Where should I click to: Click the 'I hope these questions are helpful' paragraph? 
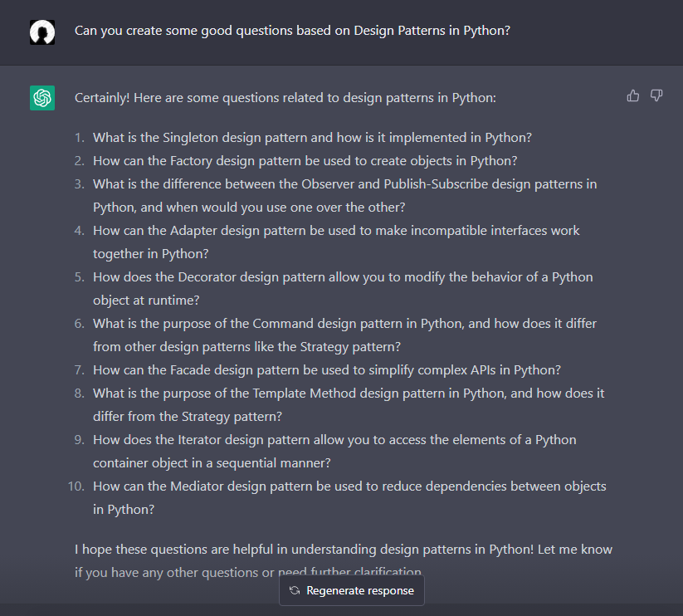(344, 560)
